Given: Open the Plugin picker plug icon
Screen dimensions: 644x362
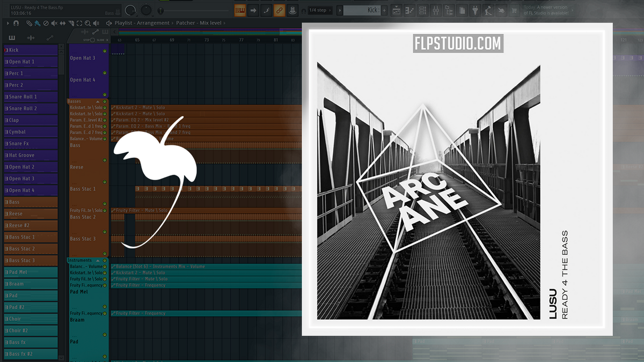Looking at the screenshot, I should 476,10.
